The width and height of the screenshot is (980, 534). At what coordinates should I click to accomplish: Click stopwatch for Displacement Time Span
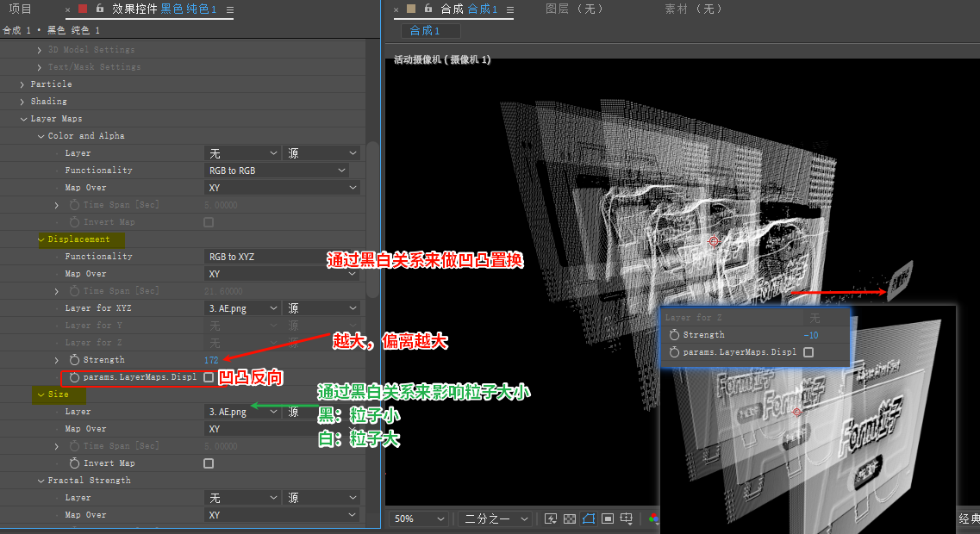coord(74,290)
